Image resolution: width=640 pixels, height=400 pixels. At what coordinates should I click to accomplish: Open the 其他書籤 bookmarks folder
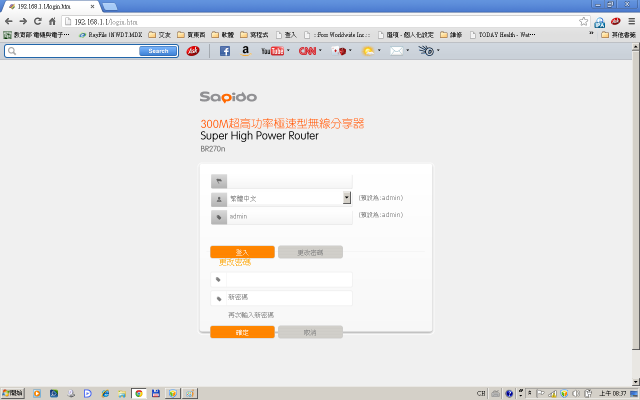(x=618, y=35)
